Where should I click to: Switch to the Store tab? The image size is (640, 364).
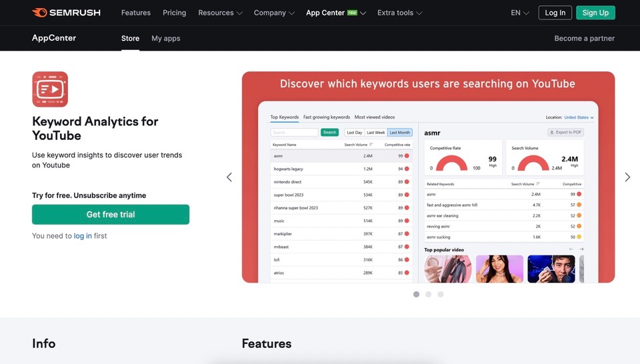130,39
